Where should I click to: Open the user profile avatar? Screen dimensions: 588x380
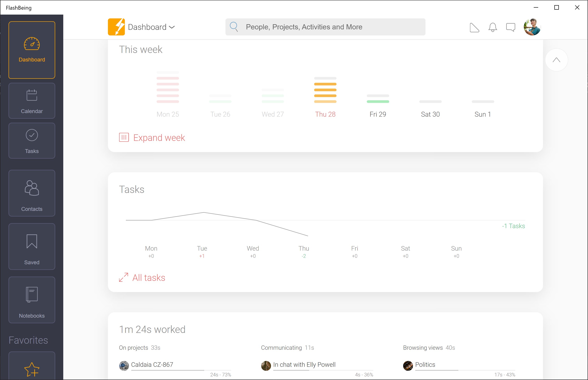pyautogui.click(x=532, y=27)
